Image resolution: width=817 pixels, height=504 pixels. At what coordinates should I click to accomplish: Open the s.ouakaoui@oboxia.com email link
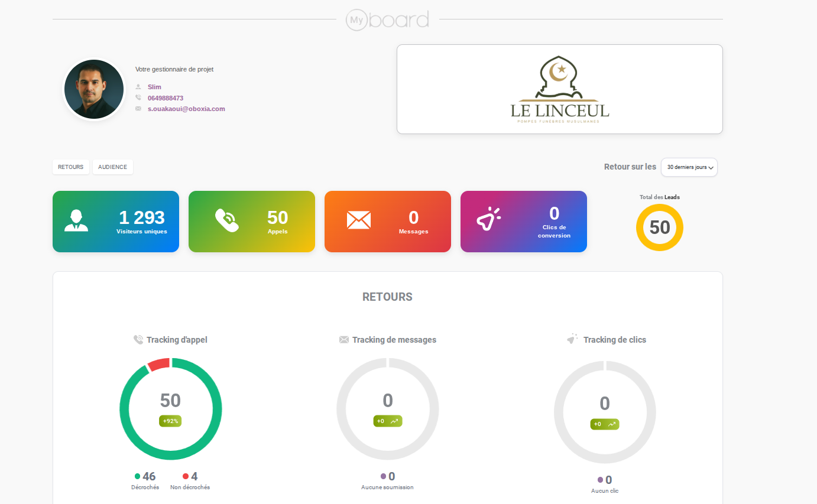186,109
